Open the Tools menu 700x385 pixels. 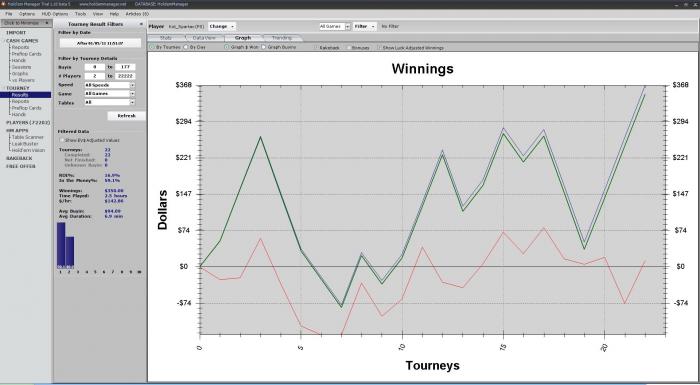(x=80, y=14)
